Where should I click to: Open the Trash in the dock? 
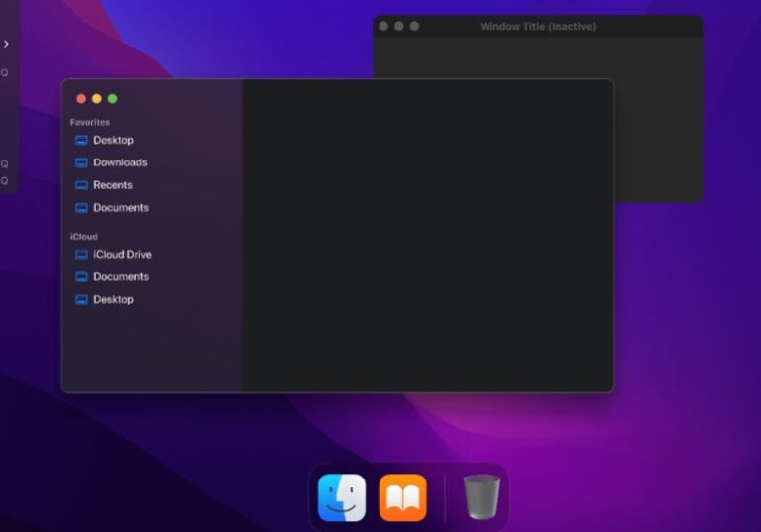(x=482, y=496)
